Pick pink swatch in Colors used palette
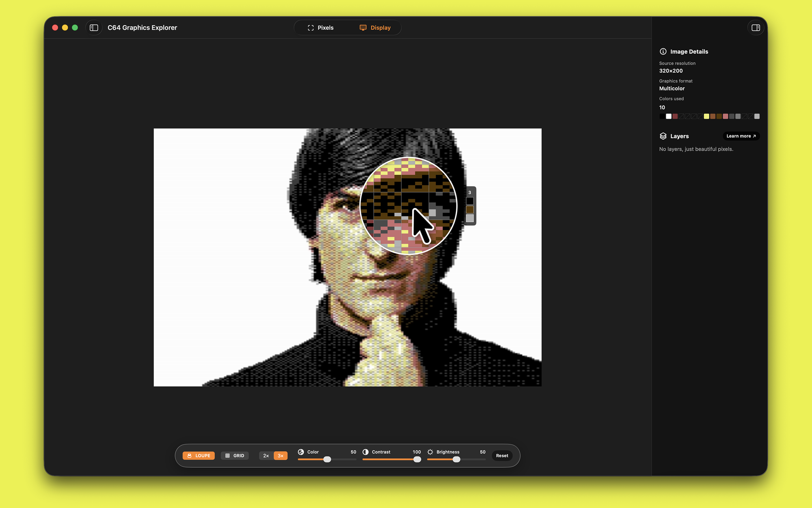Viewport: 812px width, 508px height. [x=726, y=117]
